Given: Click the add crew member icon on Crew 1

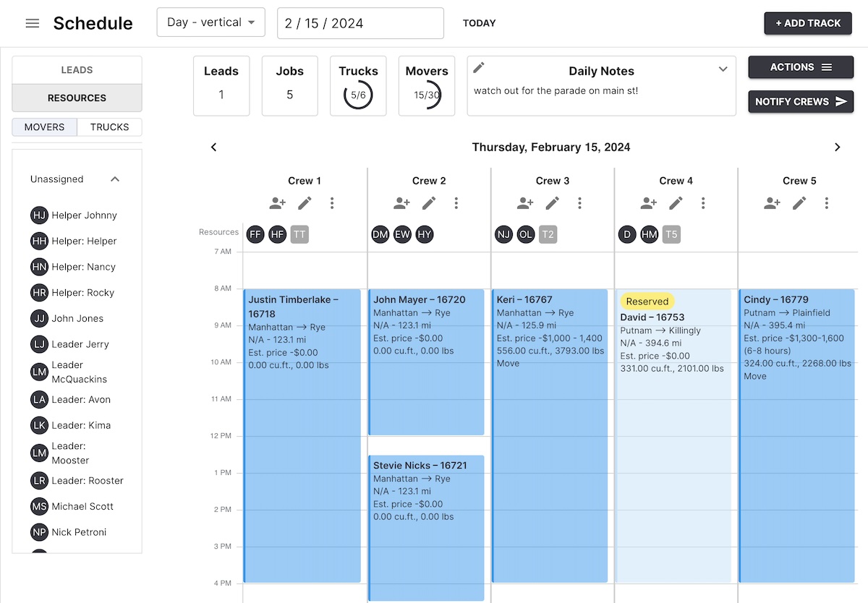Looking at the screenshot, I should [277, 203].
